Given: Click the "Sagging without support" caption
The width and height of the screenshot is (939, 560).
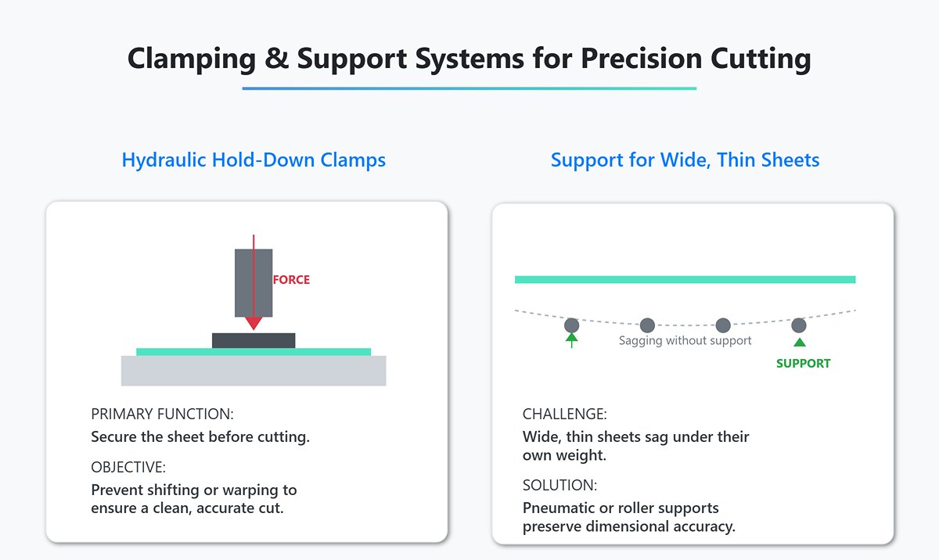Looking at the screenshot, I should coord(685,340).
